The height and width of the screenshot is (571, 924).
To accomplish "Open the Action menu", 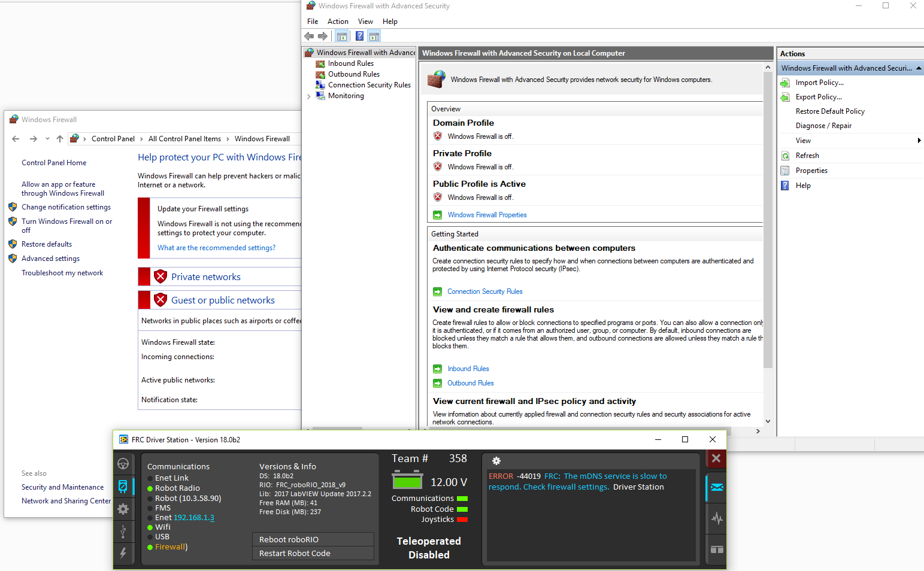I will pos(338,22).
